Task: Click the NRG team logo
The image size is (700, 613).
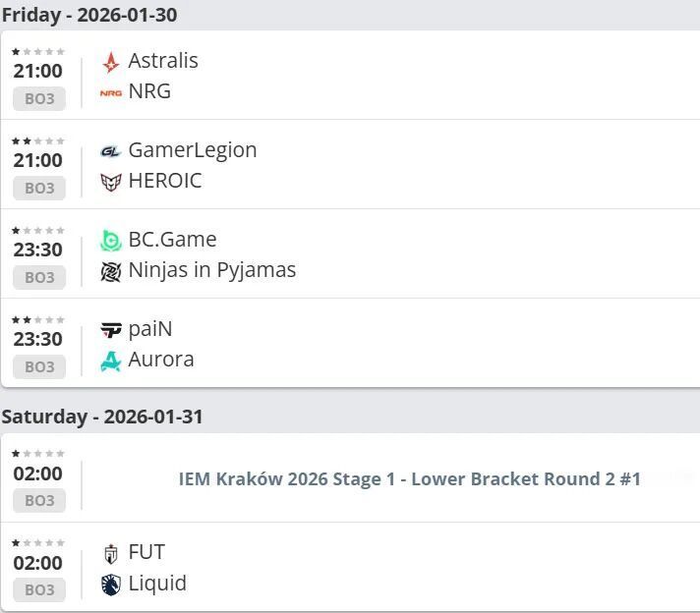Action: click(x=111, y=92)
